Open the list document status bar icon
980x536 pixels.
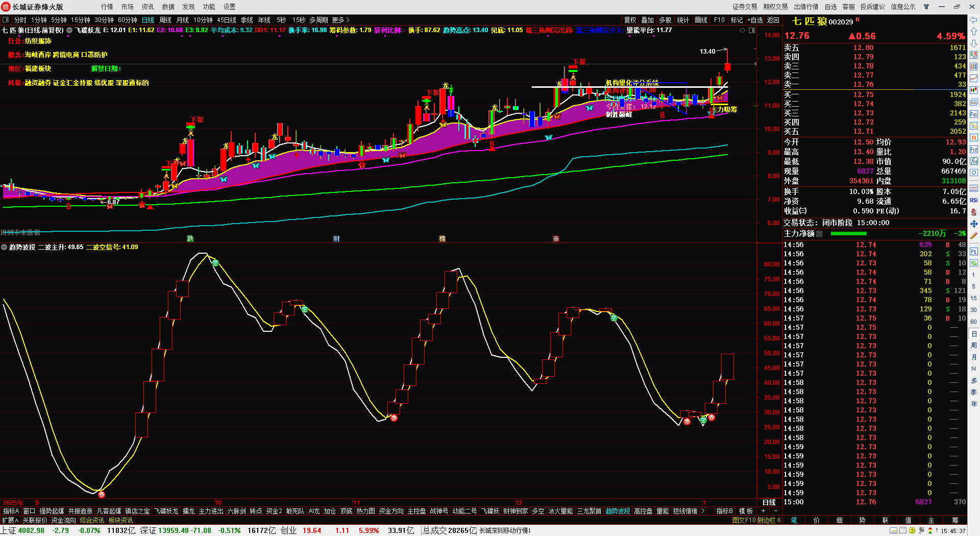point(903,531)
